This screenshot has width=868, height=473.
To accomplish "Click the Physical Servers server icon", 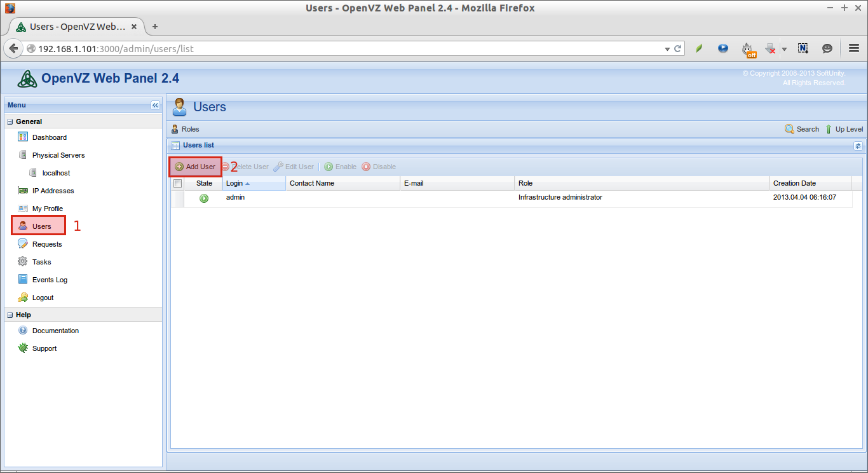I will coord(23,154).
